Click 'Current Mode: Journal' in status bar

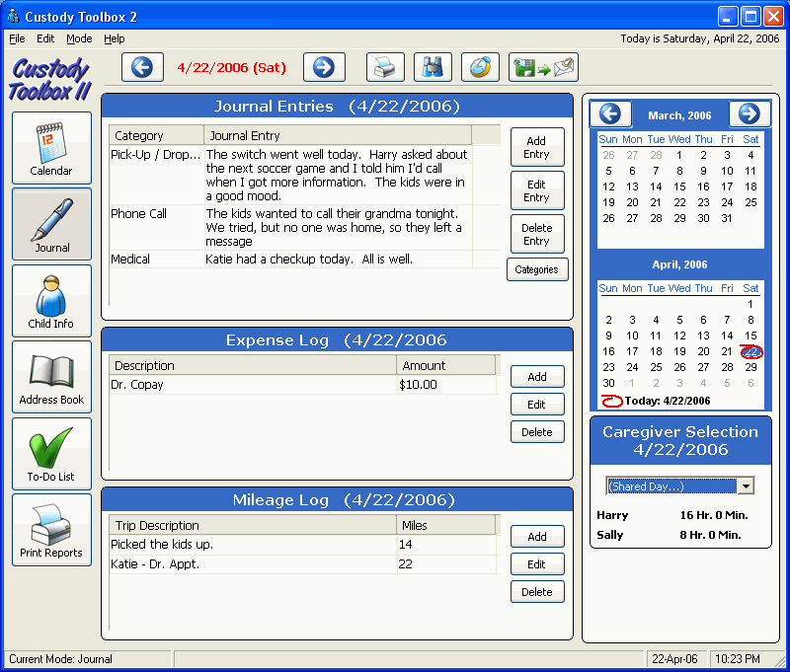coord(61,659)
